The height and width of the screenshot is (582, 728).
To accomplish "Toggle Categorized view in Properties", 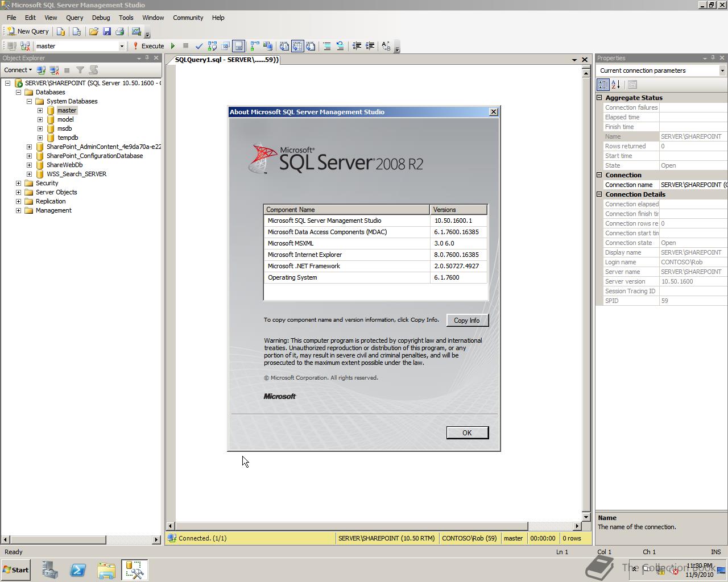I will tap(603, 85).
